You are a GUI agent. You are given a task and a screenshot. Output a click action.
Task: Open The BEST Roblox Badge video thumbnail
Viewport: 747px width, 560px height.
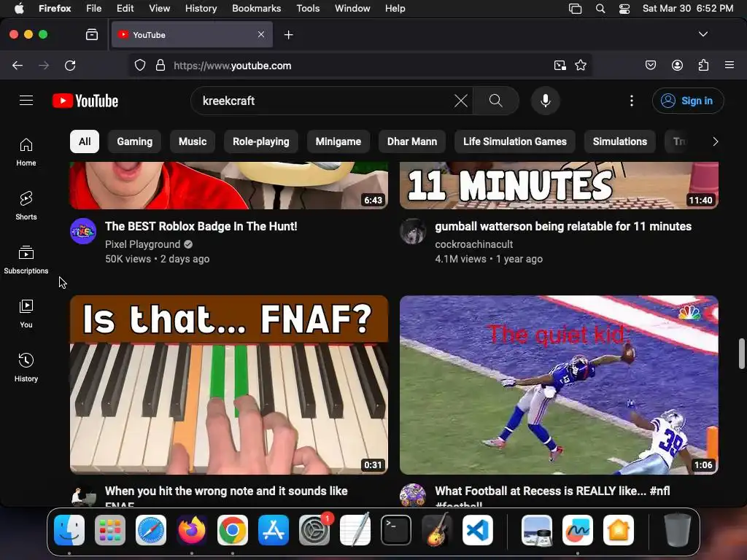coord(229,185)
